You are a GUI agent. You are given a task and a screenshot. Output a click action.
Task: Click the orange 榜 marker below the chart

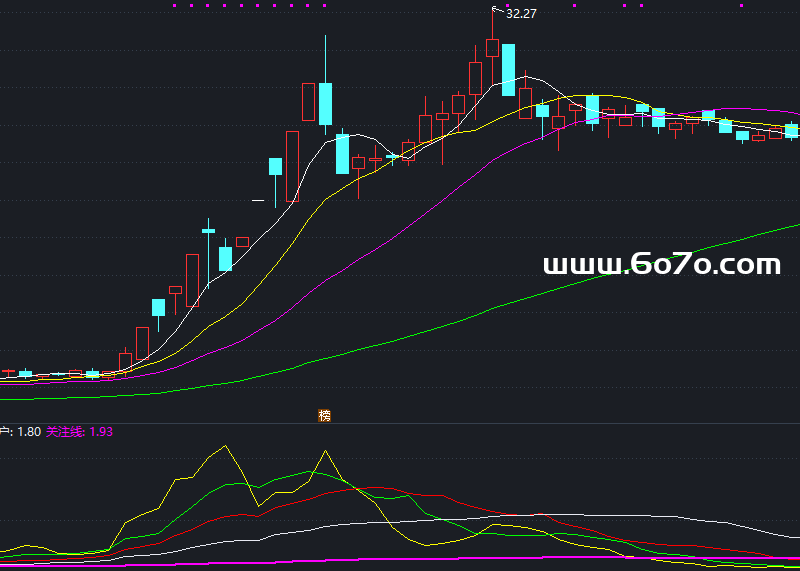coord(324,415)
